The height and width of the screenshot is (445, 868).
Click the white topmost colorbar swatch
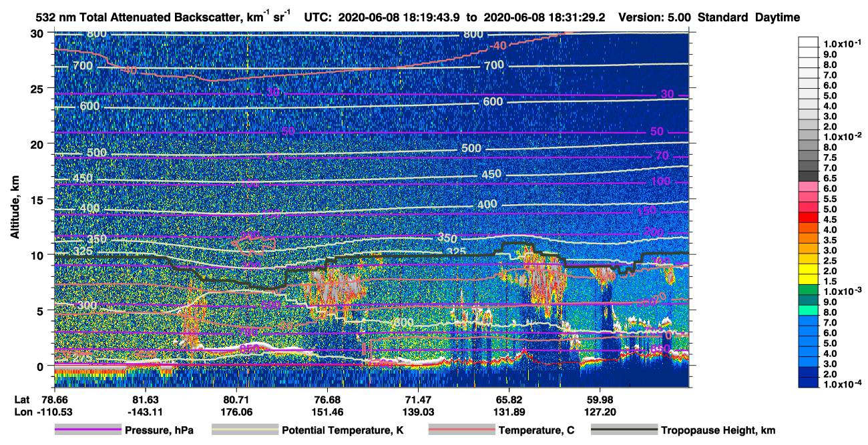pos(808,42)
